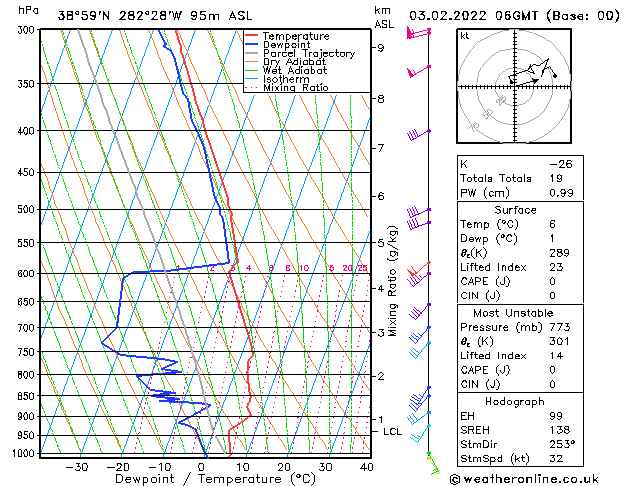Click the 'Most Unstable' section heading
The width and height of the screenshot is (629, 486).
point(513,313)
